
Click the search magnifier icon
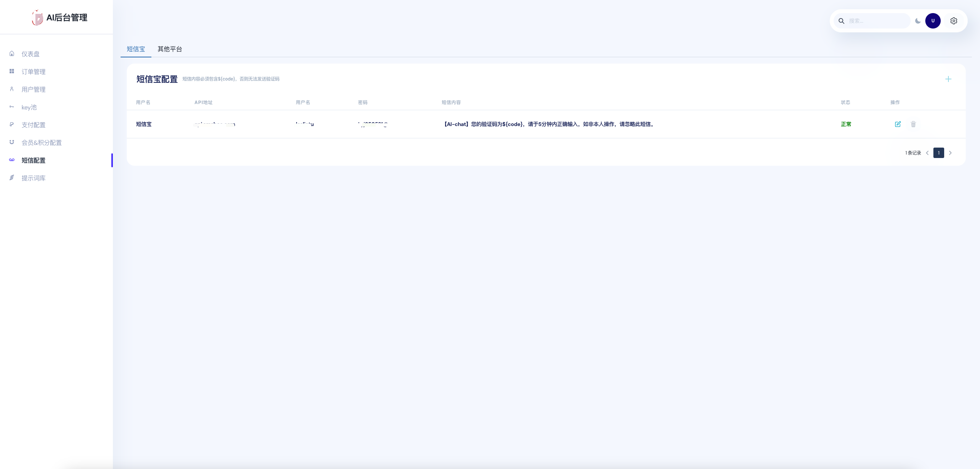pyautogui.click(x=842, y=21)
